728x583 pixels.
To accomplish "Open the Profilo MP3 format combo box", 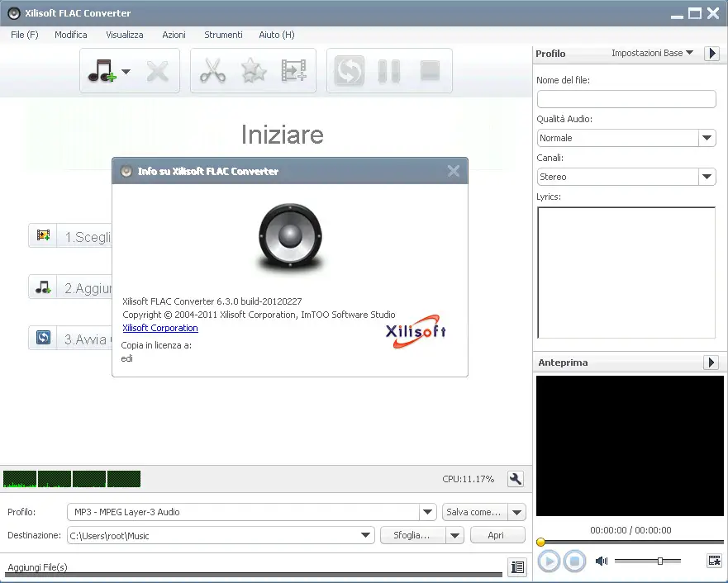I will point(252,512).
